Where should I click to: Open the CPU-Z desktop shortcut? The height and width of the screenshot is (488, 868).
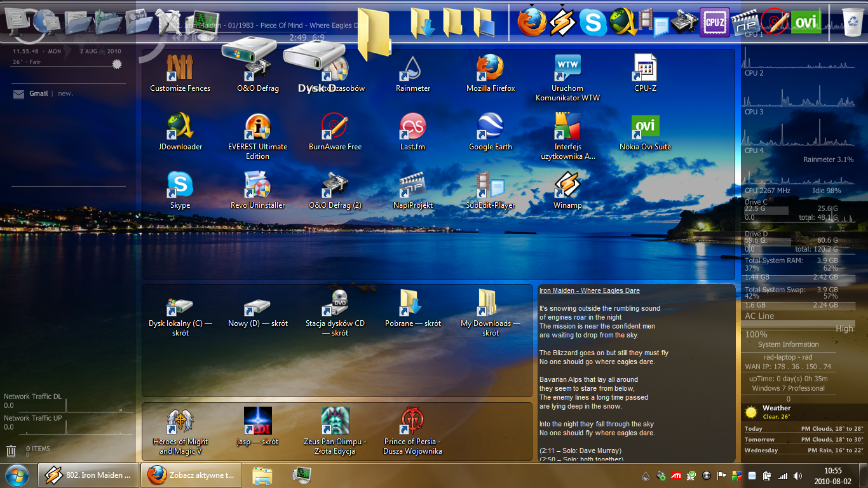pyautogui.click(x=645, y=74)
